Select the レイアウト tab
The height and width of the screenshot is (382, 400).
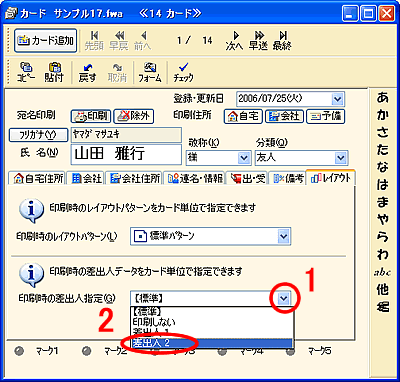point(331,177)
